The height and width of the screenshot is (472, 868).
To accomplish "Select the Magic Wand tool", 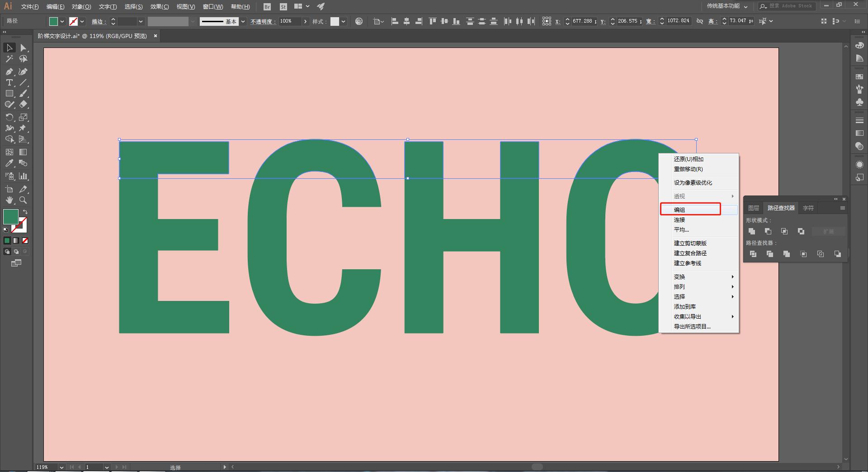I will pyautogui.click(x=9, y=59).
